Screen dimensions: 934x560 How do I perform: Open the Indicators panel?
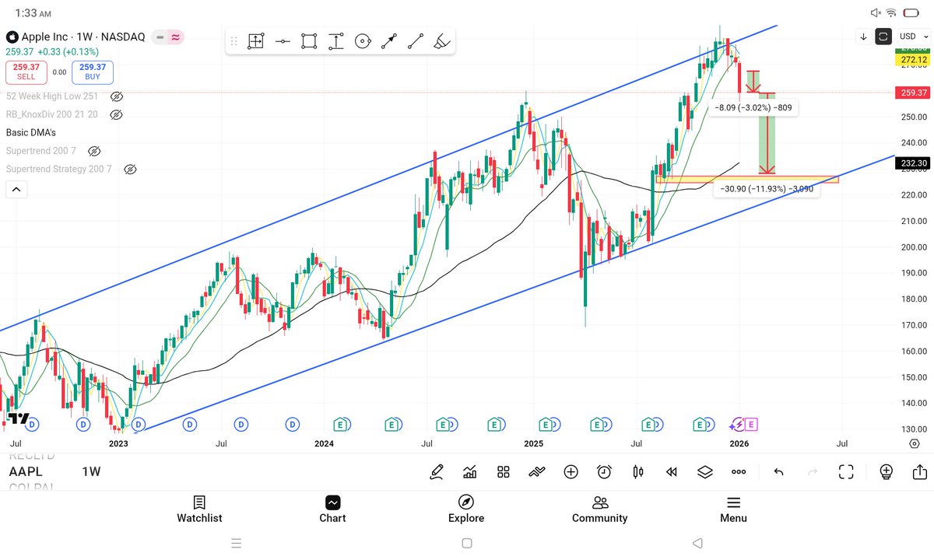[469, 472]
